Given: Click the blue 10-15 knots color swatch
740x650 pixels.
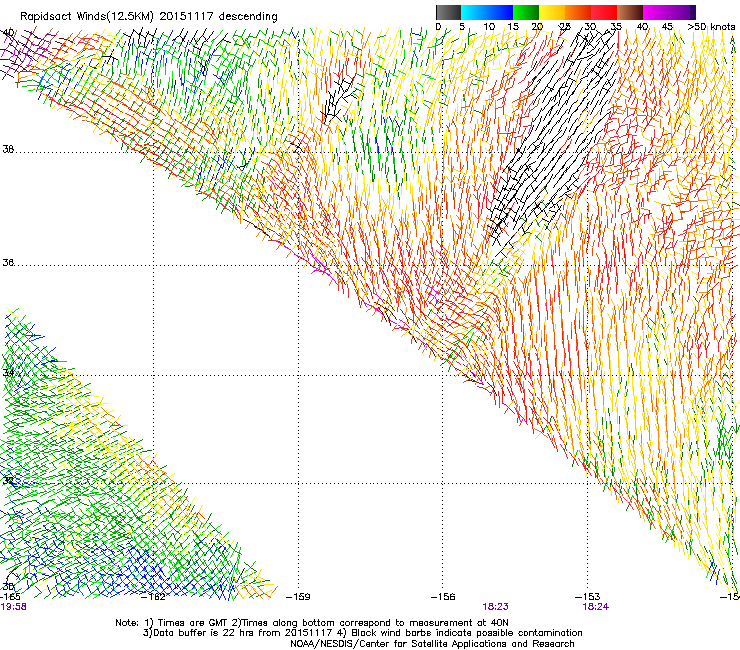Looking at the screenshot, I should tap(500, 12).
